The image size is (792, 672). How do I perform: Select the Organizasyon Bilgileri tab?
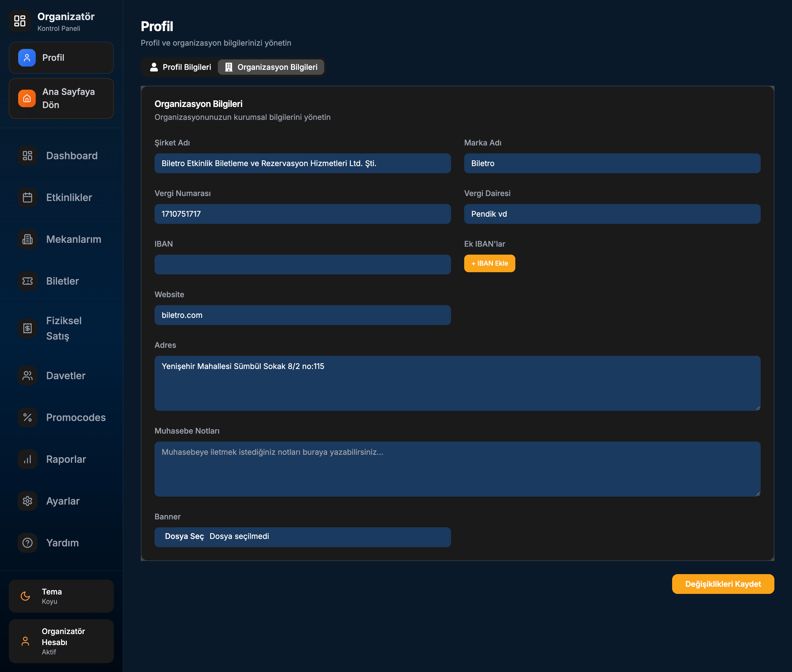[x=271, y=67]
